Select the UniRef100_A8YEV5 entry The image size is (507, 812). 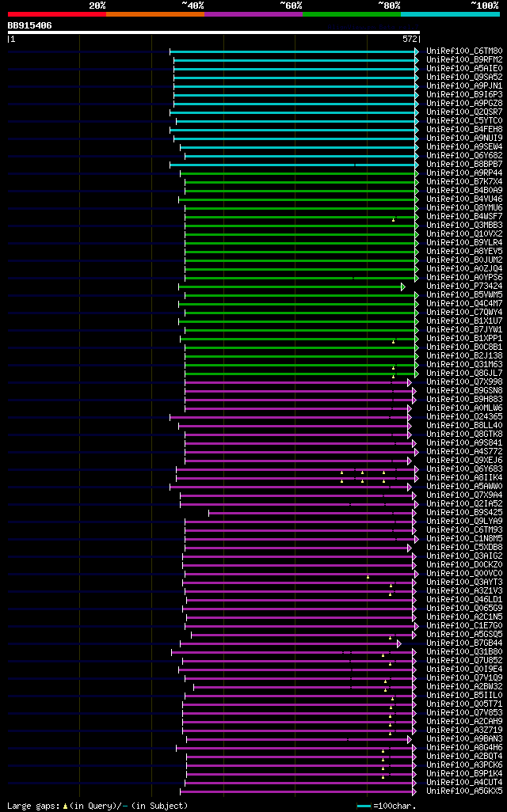point(464,252)
